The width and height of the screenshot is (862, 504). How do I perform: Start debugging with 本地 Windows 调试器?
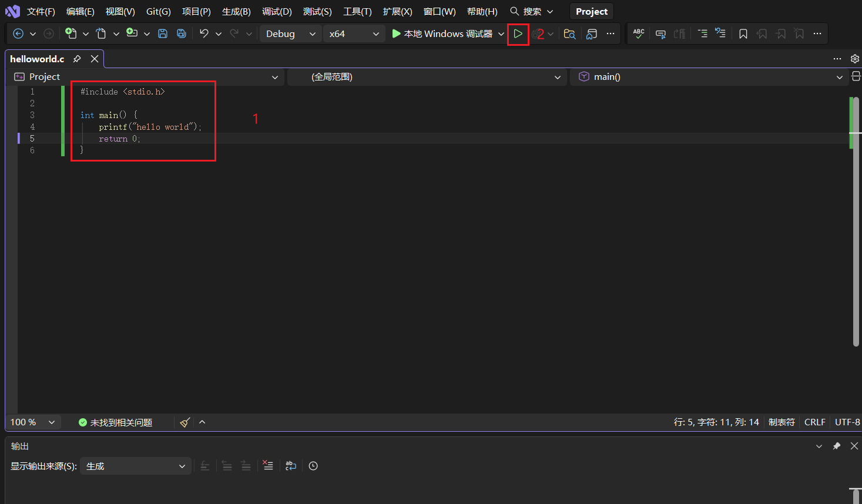pos(442,34)
